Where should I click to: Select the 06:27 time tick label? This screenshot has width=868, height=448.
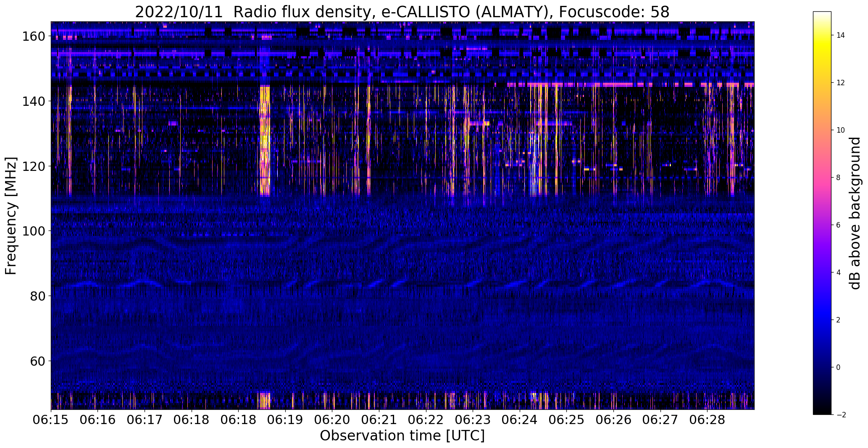click(660, 420)
